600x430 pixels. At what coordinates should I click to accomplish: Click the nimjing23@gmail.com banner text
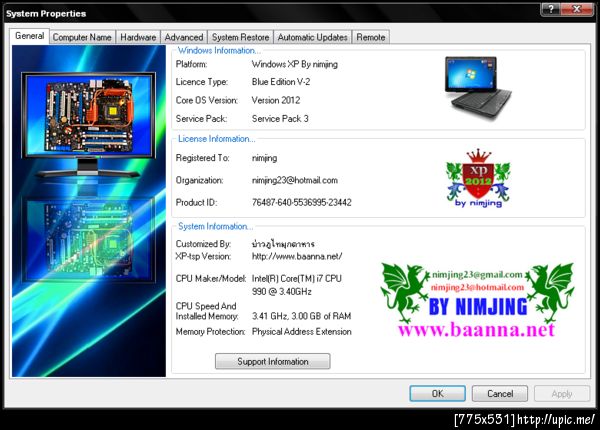pos(477,274)
